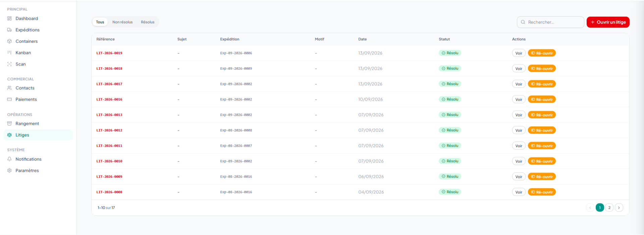Image resolution: width=644 pixels, height=235 pixels.
Task: Open the Dashboard sidebar icon
Action: click(x=9, y=18)
